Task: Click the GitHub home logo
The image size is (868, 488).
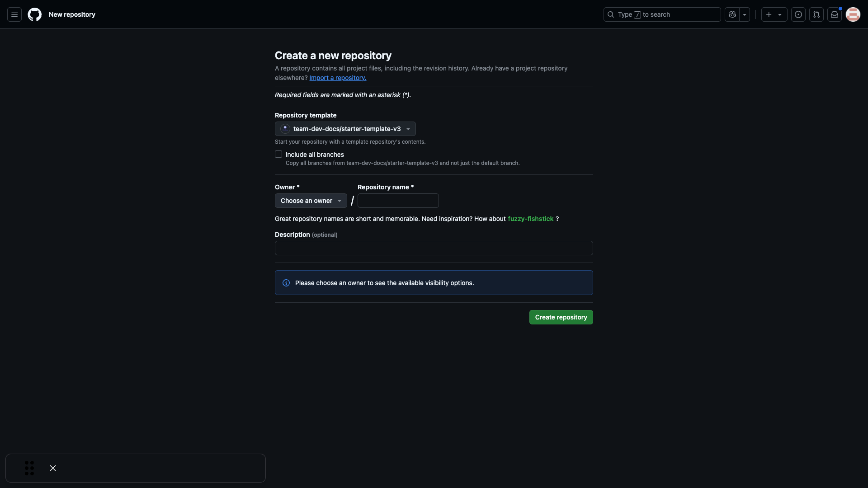Action: click(x=35, y=14)
